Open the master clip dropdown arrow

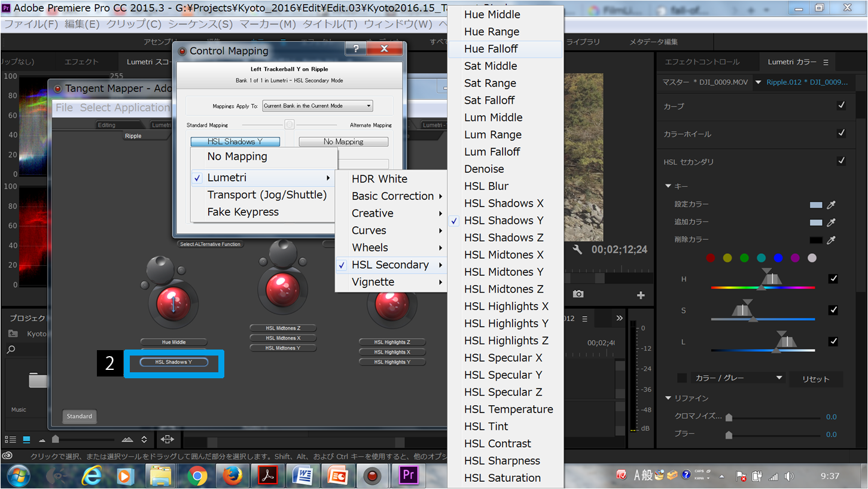tap(759, 83)
